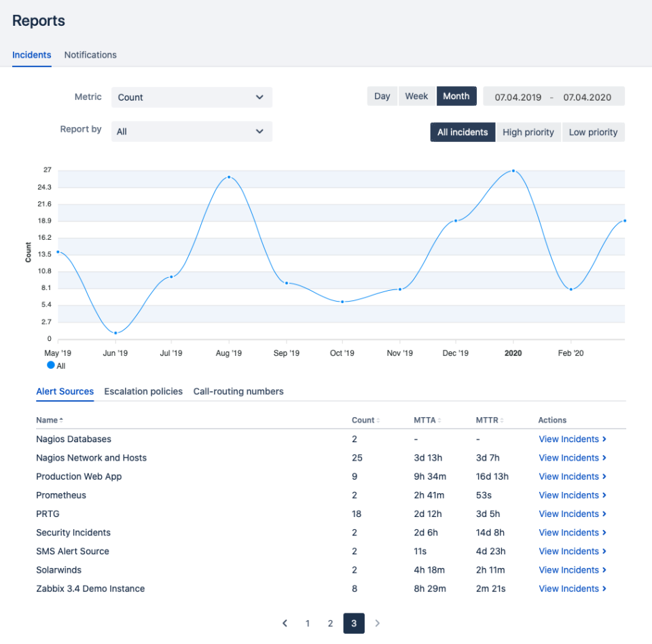Screen dimensions: 652x644
Task: Enable the High priority filter
Action: 528,132
